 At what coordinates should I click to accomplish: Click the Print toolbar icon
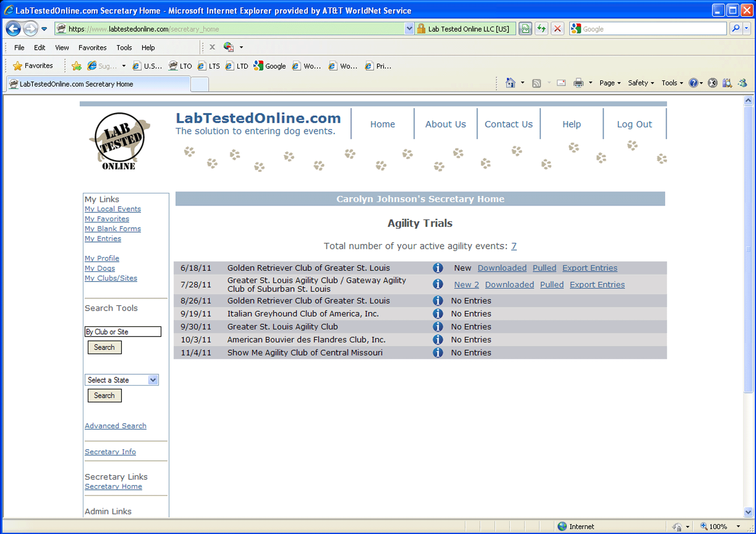[x=578, y=83]
